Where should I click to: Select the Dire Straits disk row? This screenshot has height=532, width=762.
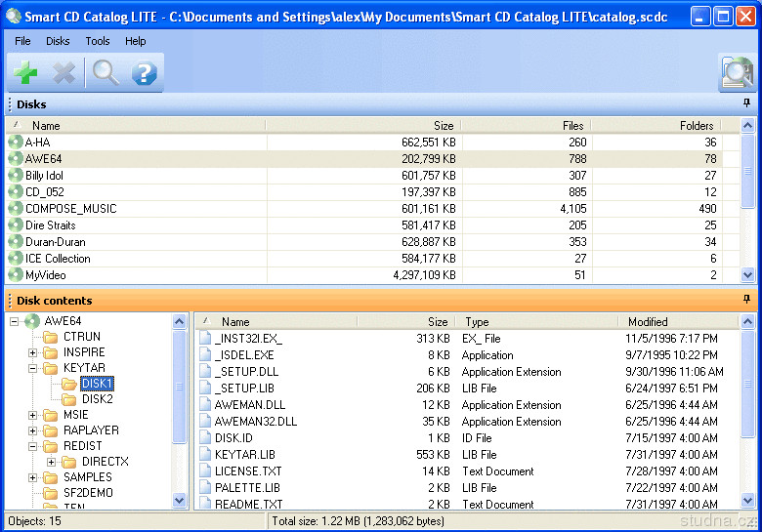pyautogui.click(x=365, y=225)
